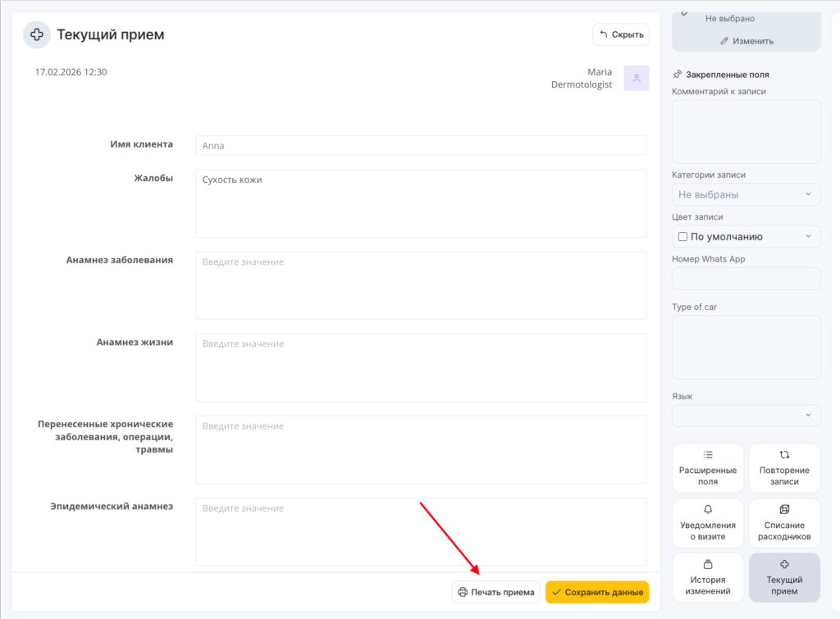Select the Текущий прием tile
The width and height of the screenshot is (840, 619).
[x=783, y=577]
